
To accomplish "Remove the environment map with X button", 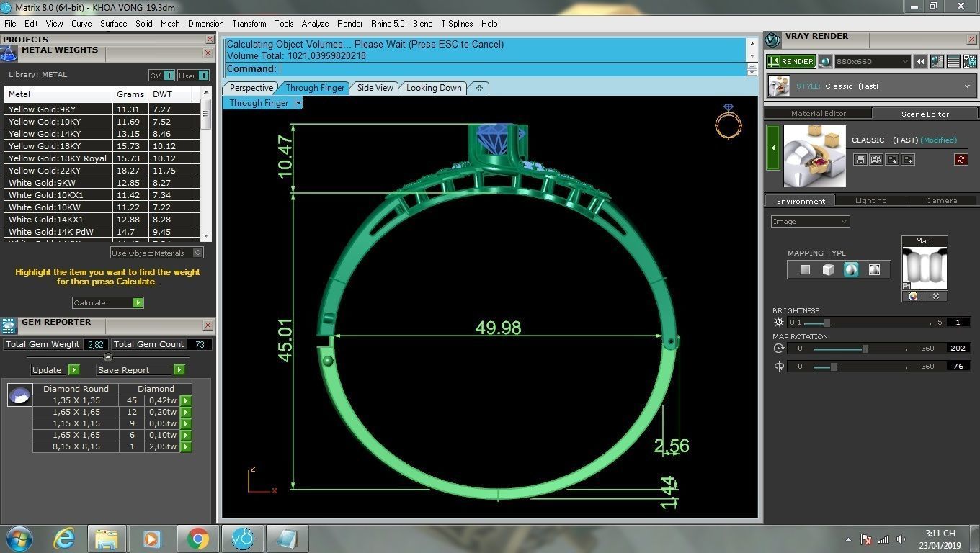I will coord(936,296).
